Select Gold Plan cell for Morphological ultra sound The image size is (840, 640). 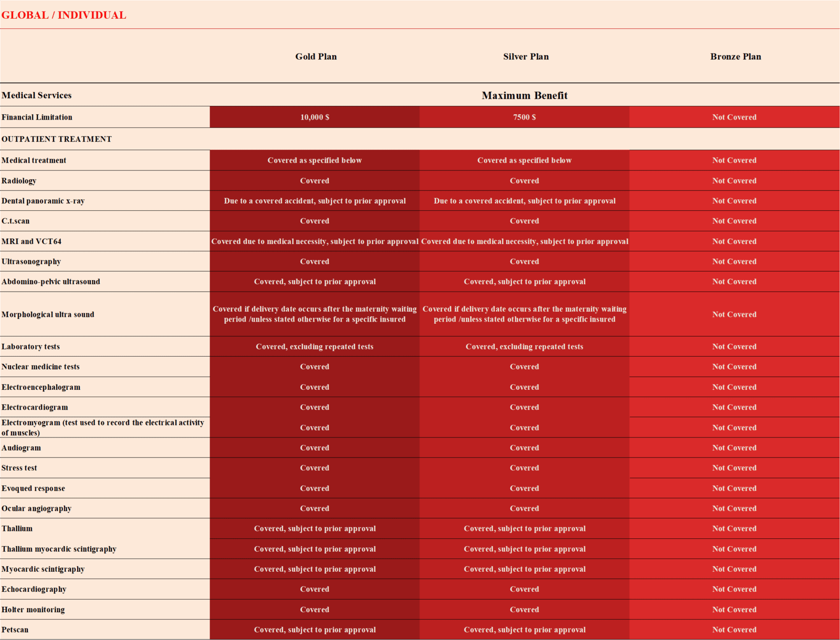[x=314, y=314]
